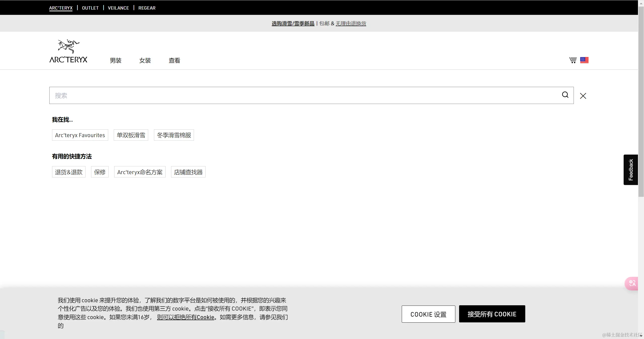
Task: Select the Arc'teryx Favourites suggestion
Action: (x=80, y=135)
